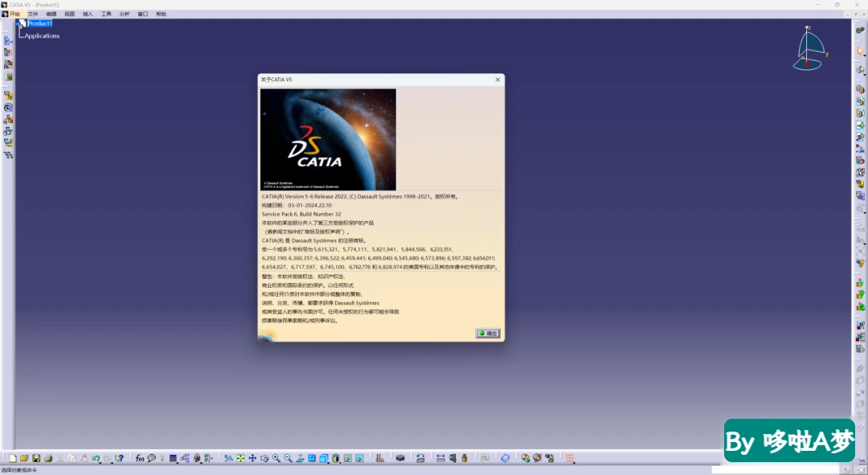Click the Zoom In magnifier icon
Image resolution: width=868 pixels, height=475 pixels.
pos(276,458)
